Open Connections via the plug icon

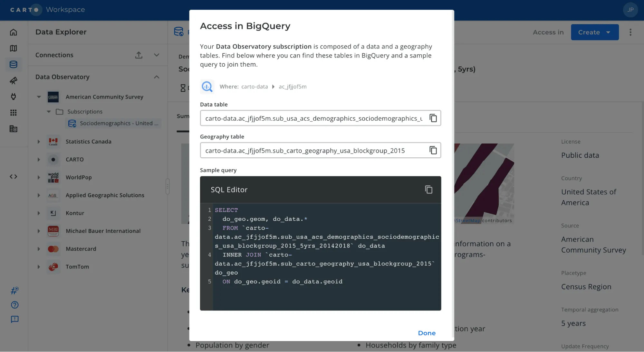pos(14,97)
